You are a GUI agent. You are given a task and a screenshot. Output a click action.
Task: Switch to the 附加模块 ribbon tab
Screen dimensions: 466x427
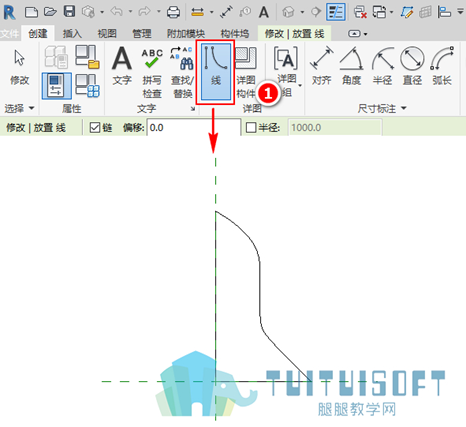tap(186, 34)
